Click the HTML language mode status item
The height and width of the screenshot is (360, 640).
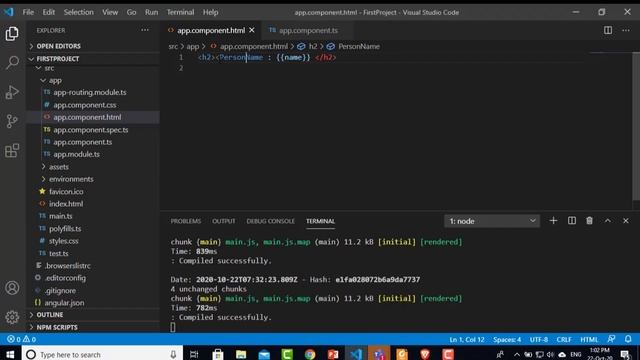point(589,339)
